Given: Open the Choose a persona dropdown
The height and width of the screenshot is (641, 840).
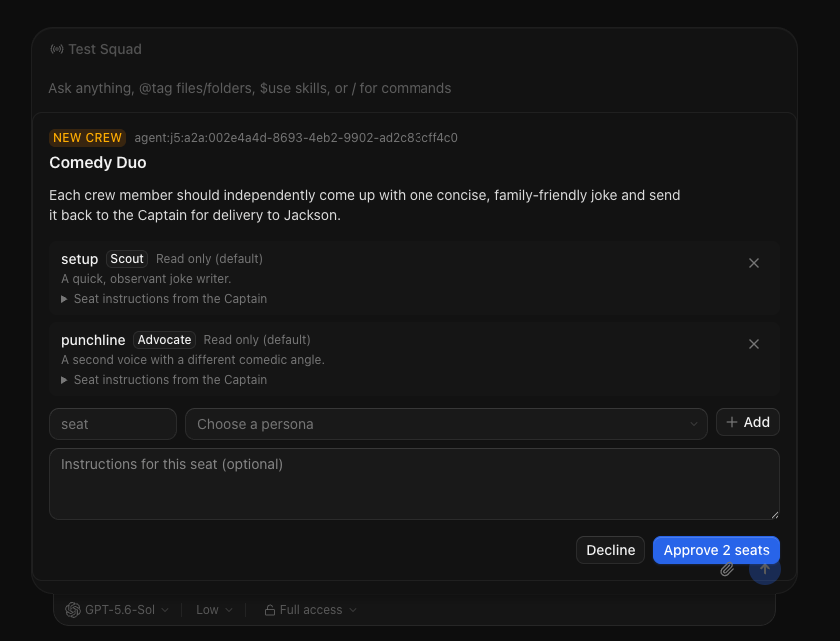Looking at the screenshot, I should [446, 424].
